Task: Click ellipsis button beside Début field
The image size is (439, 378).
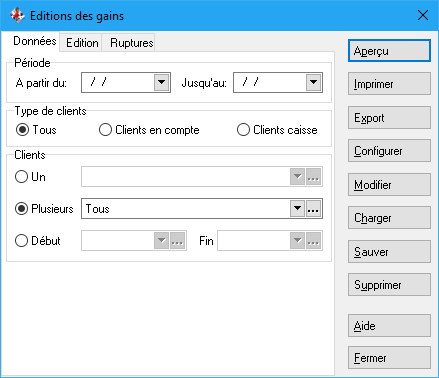Action: (177, 241)
